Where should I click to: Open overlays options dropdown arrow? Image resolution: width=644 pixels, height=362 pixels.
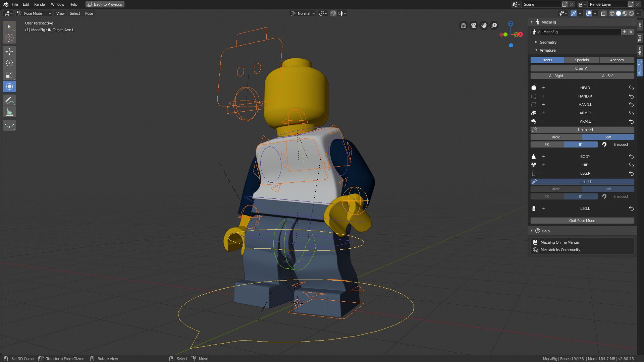(595, 13)
